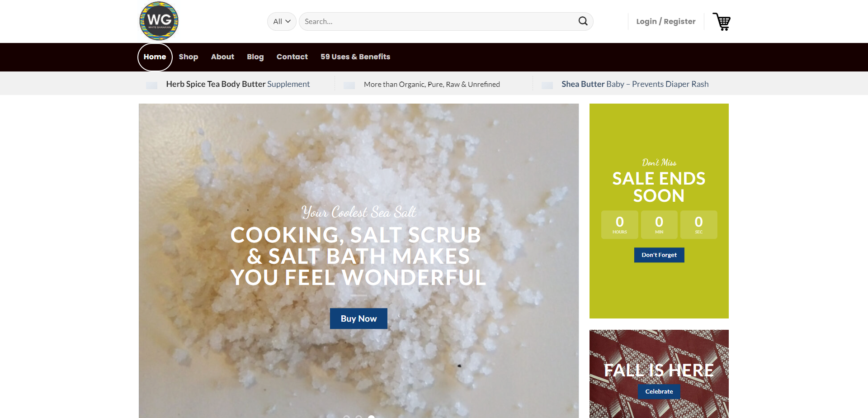Viewport: 868px width, 418px height.
Task: Click the Buy Now button
Action: (x=359, y=318)
